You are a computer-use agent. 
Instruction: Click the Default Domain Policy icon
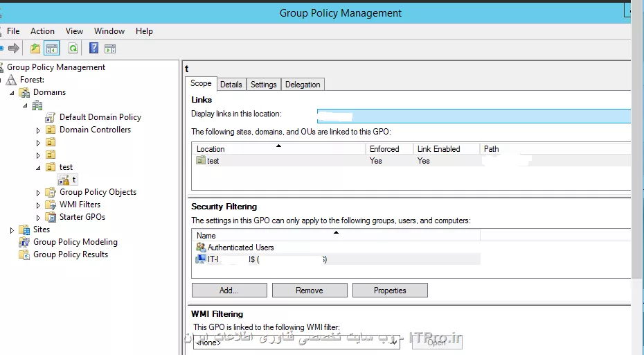click(x=50, y=117)
